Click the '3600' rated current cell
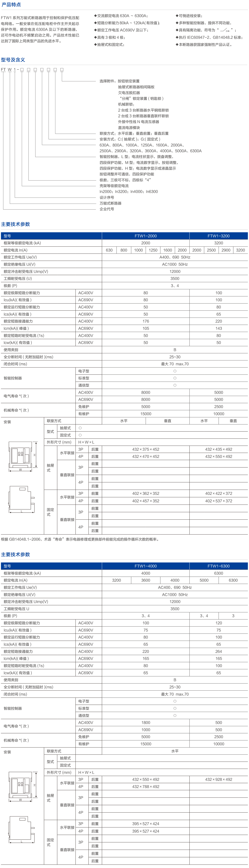Viewport: 249px width, 868px height. [146, 580]
